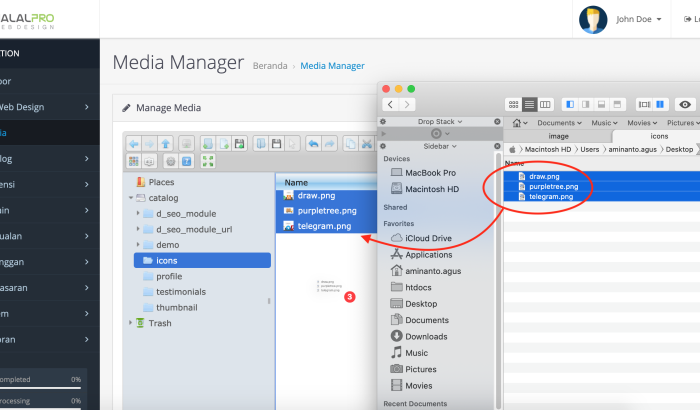Go to parent folder with up arrow

(166, 144)
